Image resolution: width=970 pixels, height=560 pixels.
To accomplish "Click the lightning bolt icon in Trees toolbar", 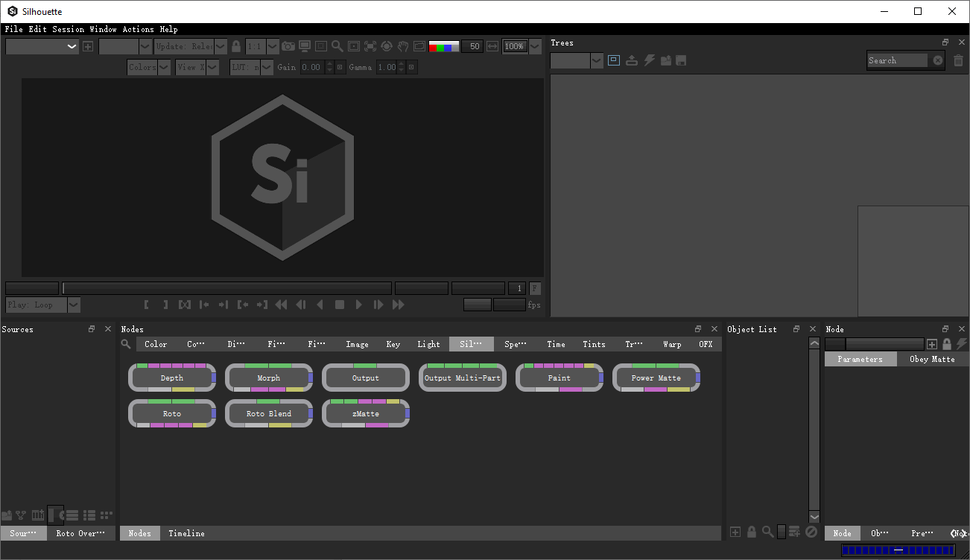I will click(649, 60).
